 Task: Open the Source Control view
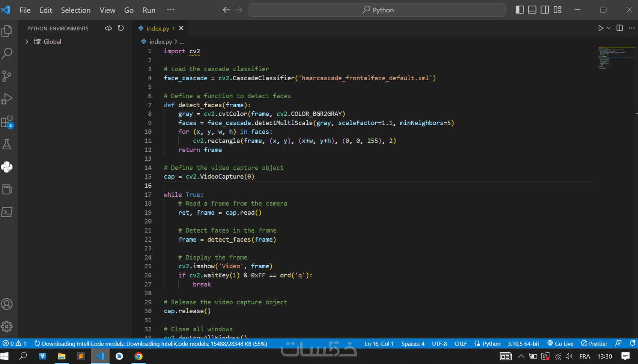click(7, 76)
